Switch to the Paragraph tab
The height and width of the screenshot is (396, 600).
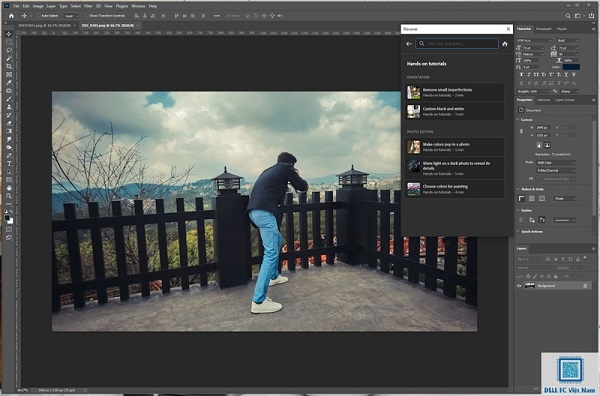(x=544, y=29)
